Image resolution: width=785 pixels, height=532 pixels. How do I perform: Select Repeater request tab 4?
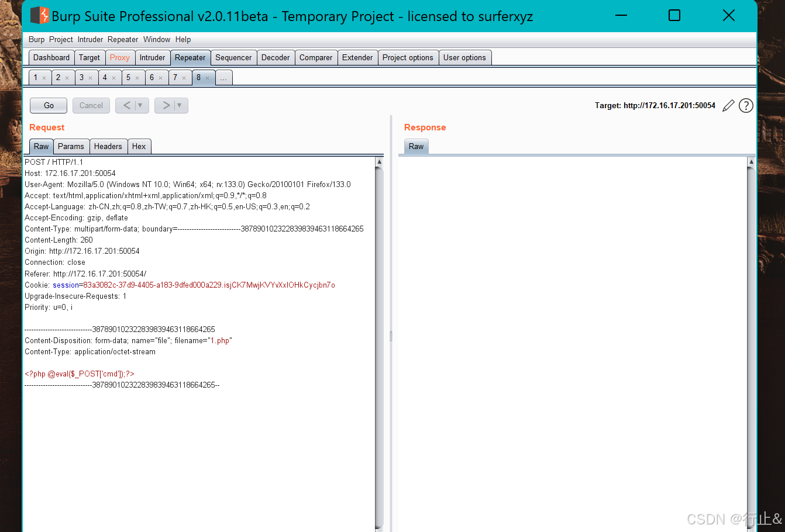tap(105, 78)
